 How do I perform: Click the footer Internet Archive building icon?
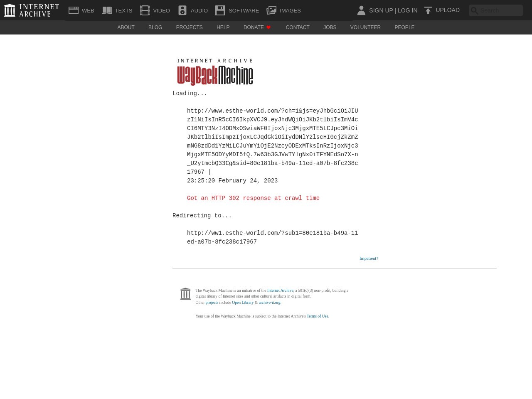click(x=185, y=294)
